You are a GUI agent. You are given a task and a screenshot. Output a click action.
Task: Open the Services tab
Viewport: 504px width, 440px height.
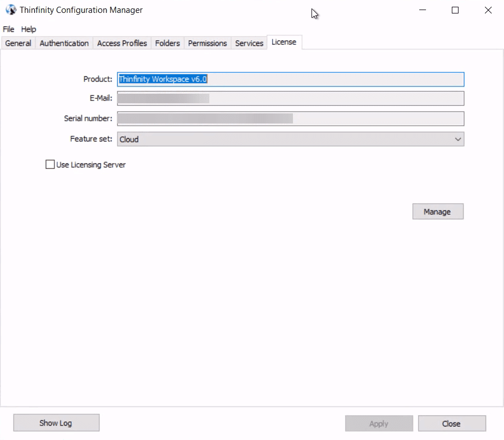coord(249,43)
